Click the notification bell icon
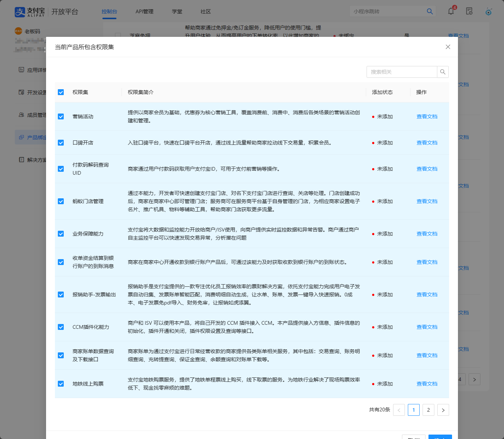This screenshot has height=439, width=504. [451, 11]
